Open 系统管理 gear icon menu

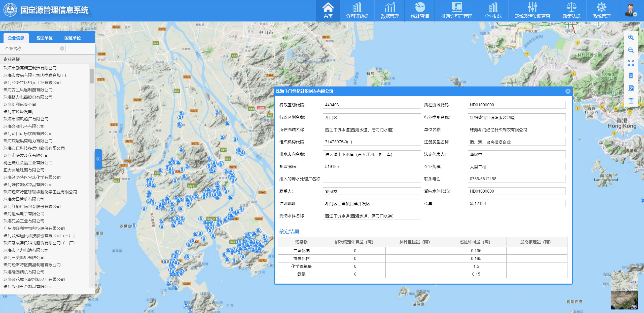click(601, 11)
